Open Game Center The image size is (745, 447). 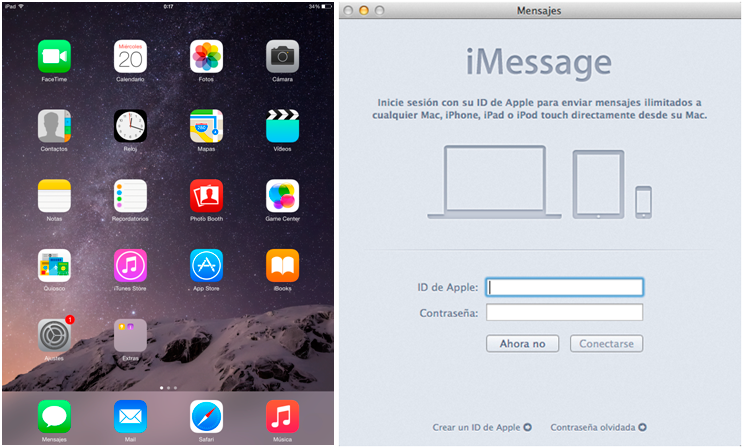(x=282, y=196)
